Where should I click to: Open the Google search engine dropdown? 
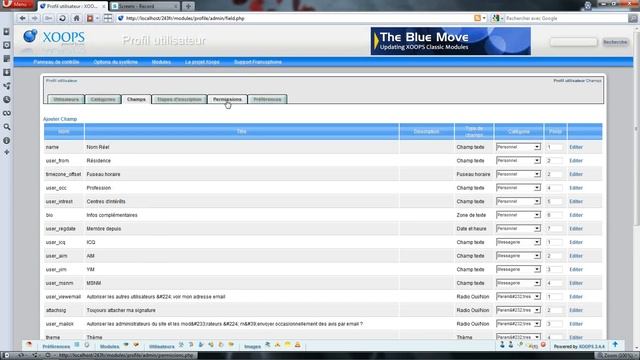coord(497,18)
